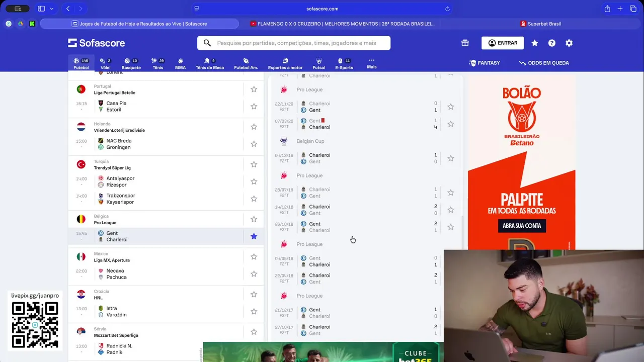Click the search magnifier icon
The image size is (644, 362).
click(207, 43)
